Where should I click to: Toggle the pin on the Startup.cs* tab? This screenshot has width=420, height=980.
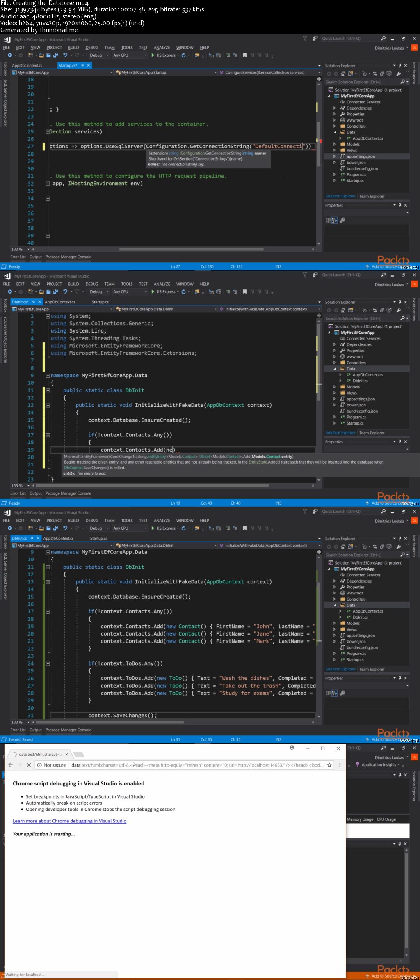(x=82, y=65)
